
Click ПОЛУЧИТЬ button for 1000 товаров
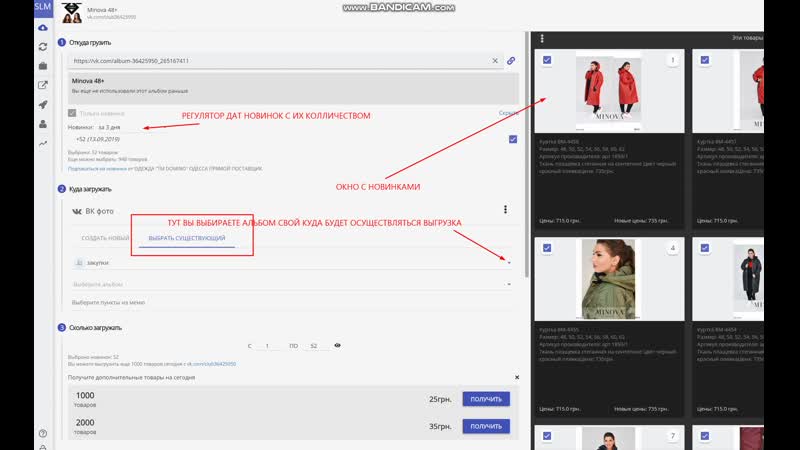[486, 399]
